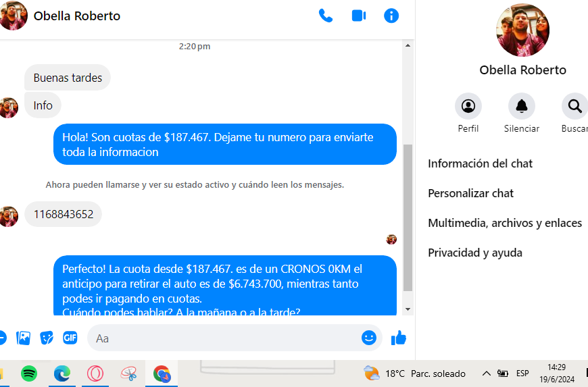This screenshot has height=387, width=588.
Task: Open clock and calendar 14:29
Action: pyautogui.click(x=556, y=373)
